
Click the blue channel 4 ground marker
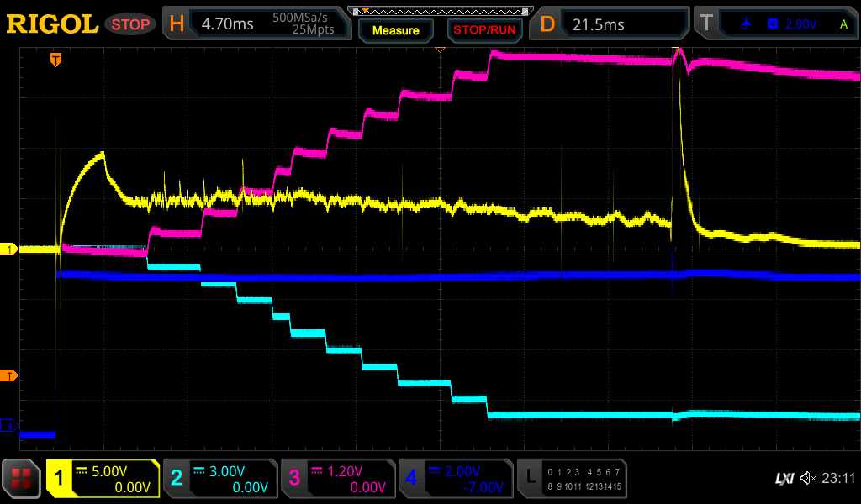tap(9, 426)
